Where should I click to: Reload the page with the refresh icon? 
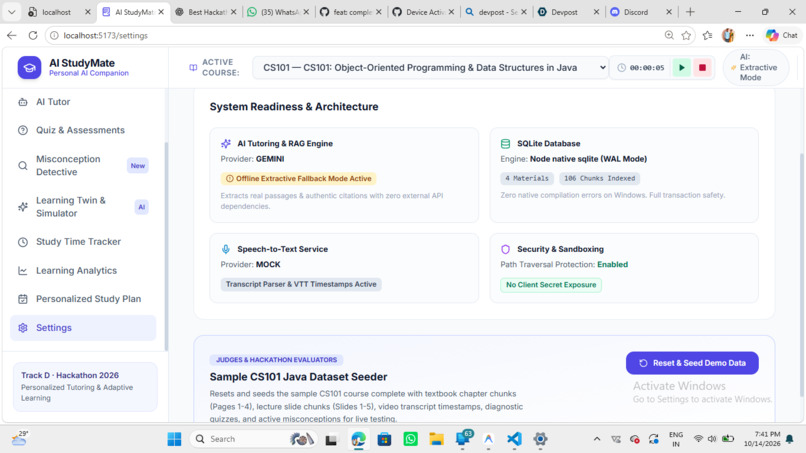point(33,35)
